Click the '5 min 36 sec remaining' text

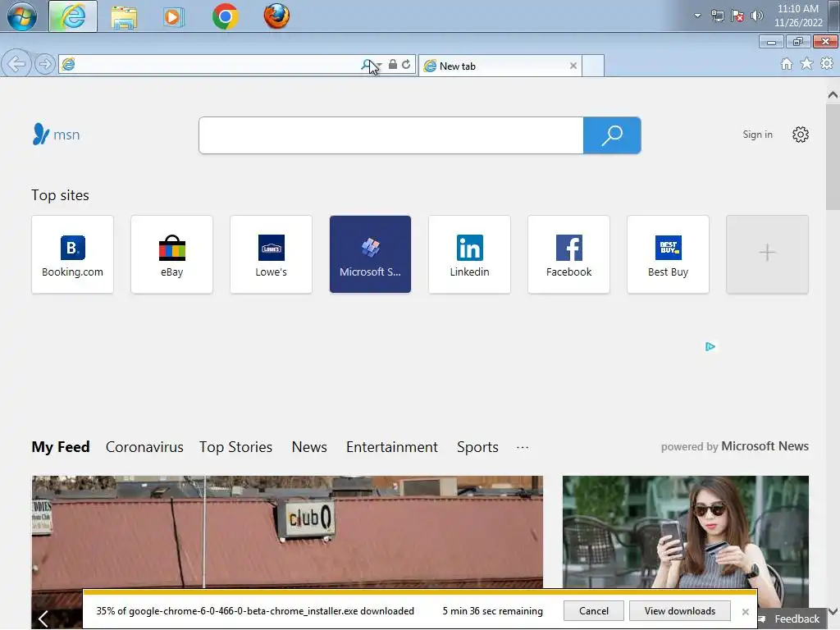[492, 610]
